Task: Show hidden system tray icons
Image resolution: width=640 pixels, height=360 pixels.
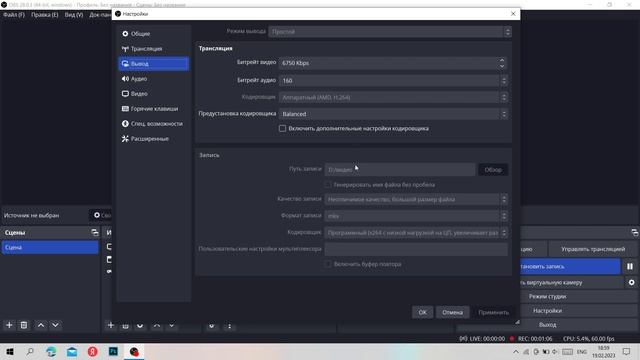Action: (x=516, y=351)
